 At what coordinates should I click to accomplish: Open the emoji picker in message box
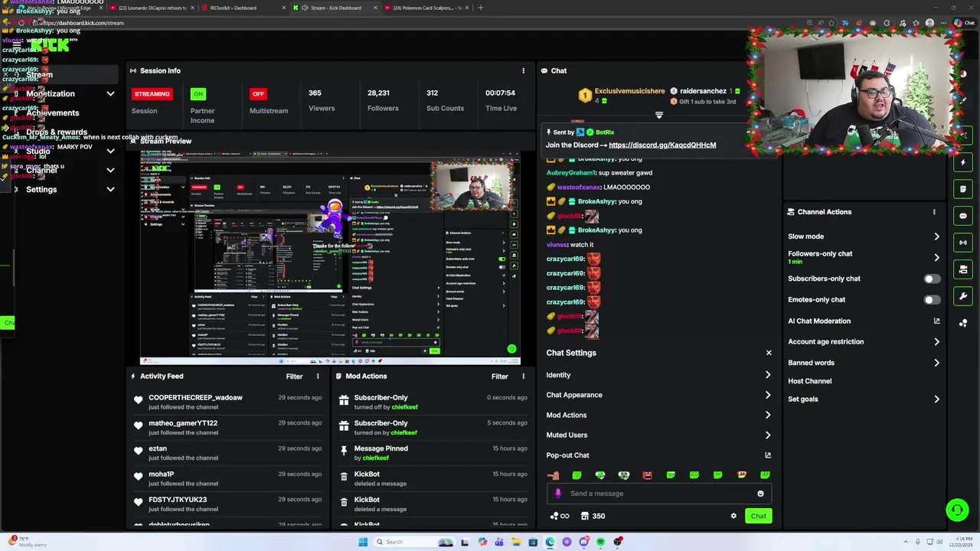click(760, 494)
